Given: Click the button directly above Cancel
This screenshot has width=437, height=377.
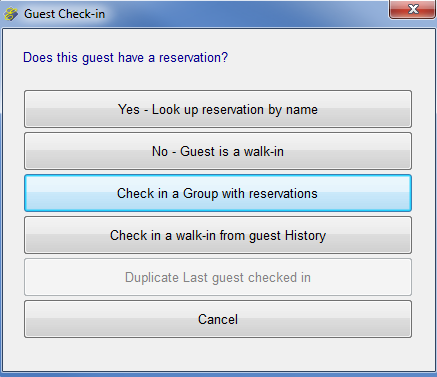Looking at the screenshot, I should [218, 277].
